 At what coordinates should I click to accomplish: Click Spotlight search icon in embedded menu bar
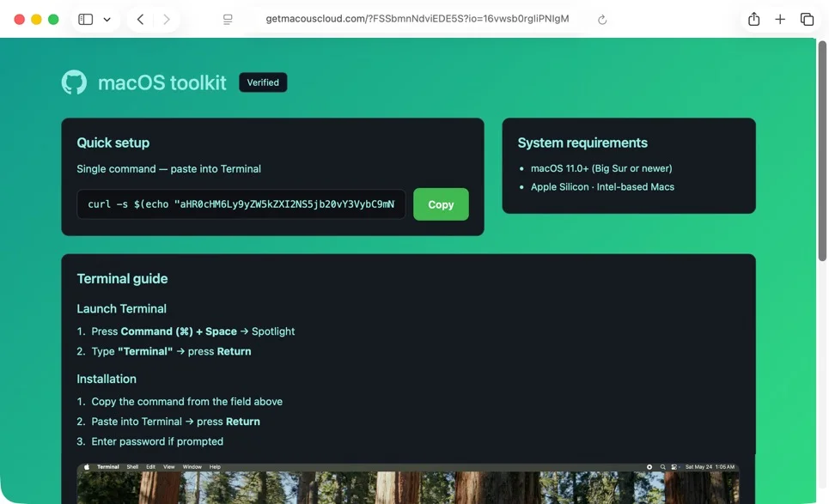[662, 467]
